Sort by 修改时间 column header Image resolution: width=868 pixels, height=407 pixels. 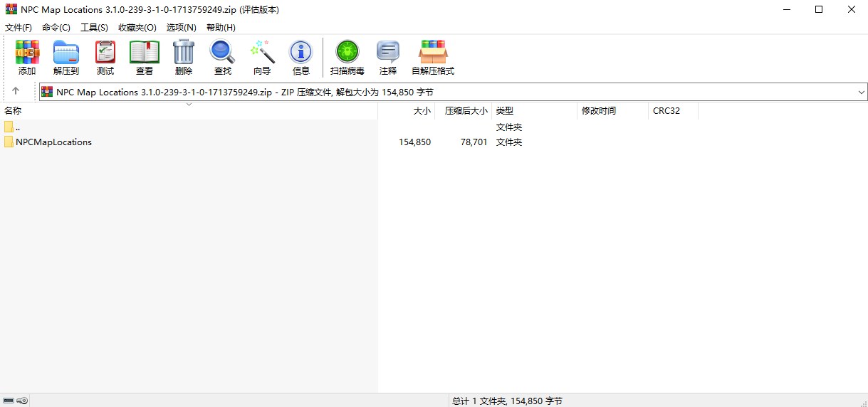pos(612,111)
